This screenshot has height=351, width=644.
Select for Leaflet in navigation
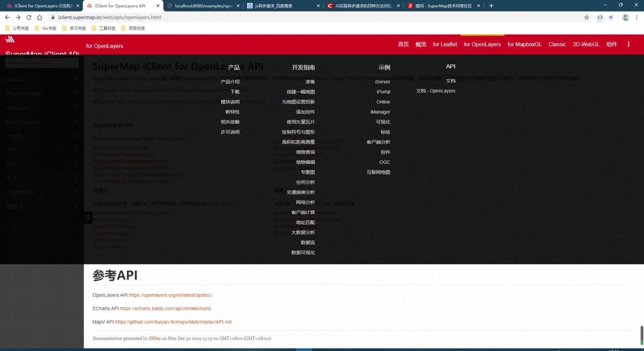click(445, 44)
